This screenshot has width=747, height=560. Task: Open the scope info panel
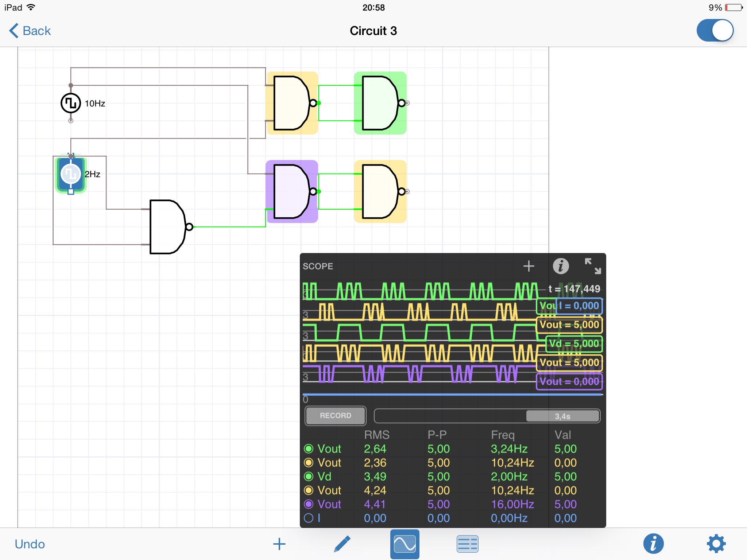561,266
